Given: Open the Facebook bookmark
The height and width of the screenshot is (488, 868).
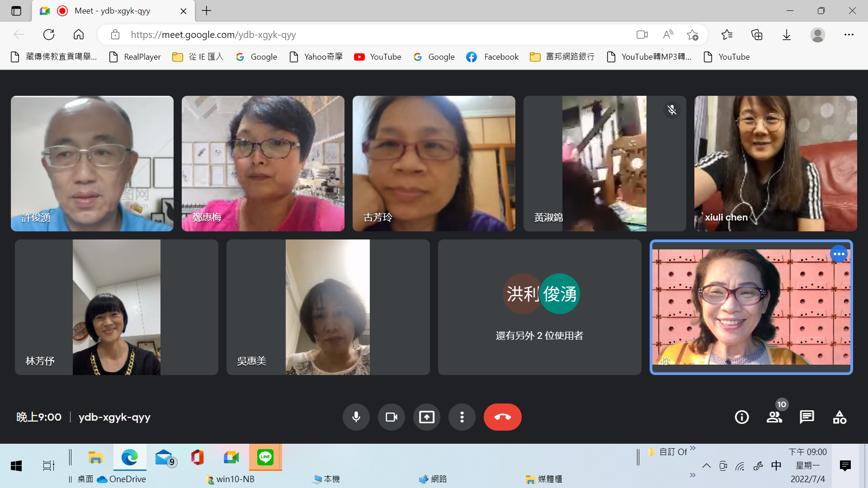Looking at the screenshot, I should tap(492, 57).
